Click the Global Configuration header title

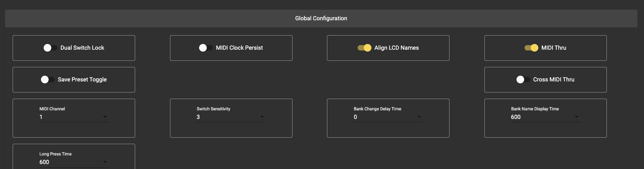point(321,18)
